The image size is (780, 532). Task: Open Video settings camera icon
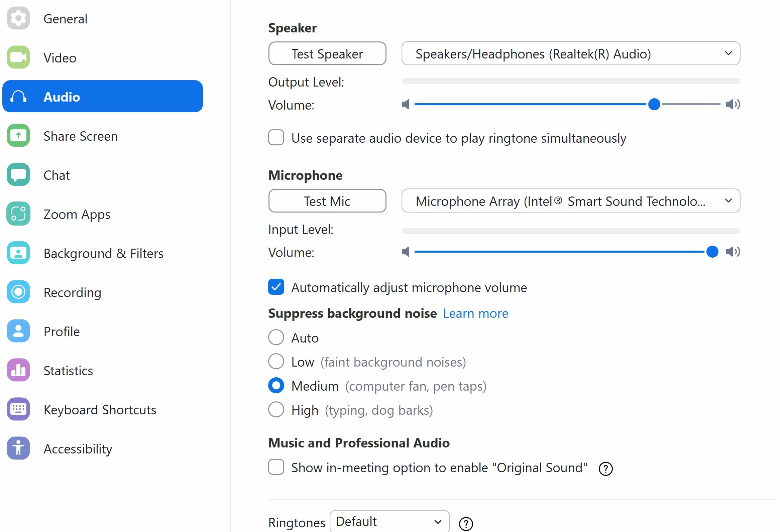(18, 57)
